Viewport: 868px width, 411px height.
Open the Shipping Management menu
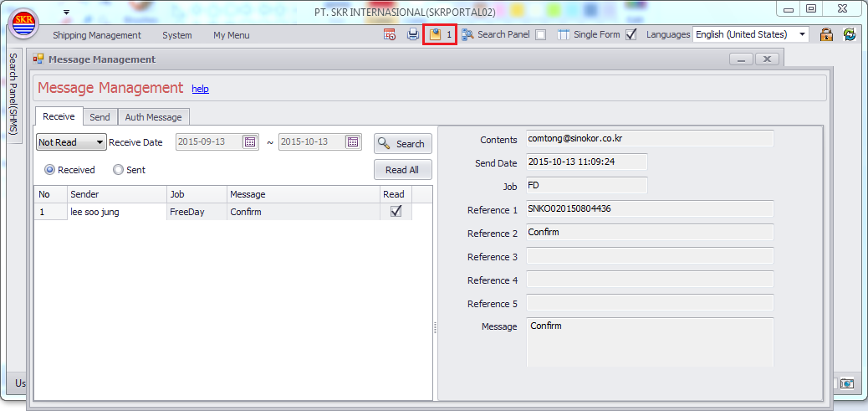[x=97, y=35]
